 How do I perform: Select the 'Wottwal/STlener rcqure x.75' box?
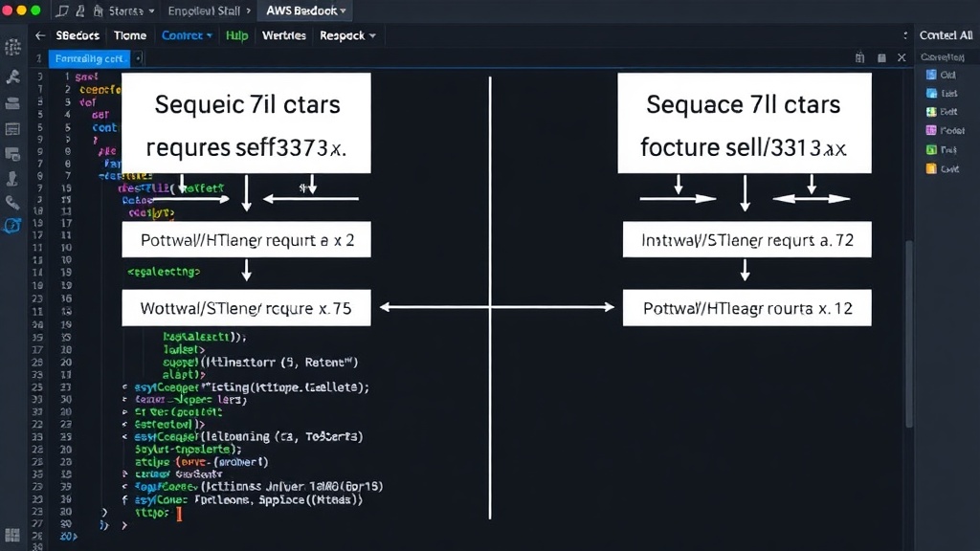[246, 307]
